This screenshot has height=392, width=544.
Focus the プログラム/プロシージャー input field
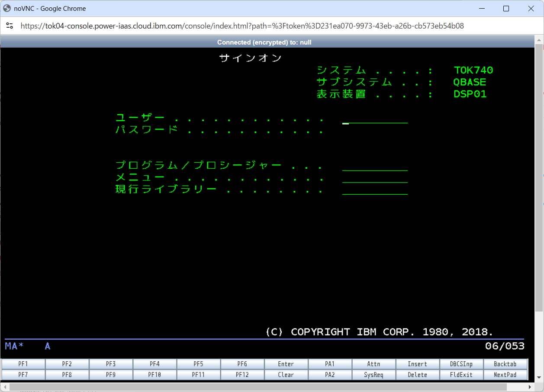(375, 166)
